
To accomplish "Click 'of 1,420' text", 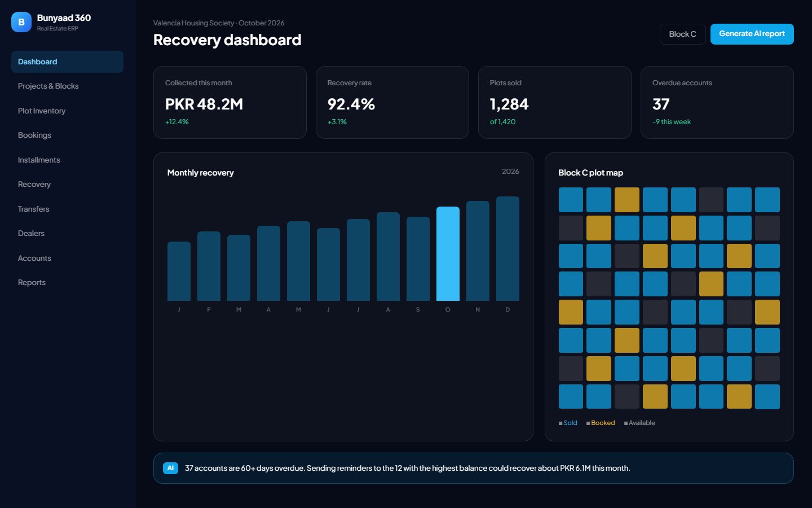I will 502,122.
